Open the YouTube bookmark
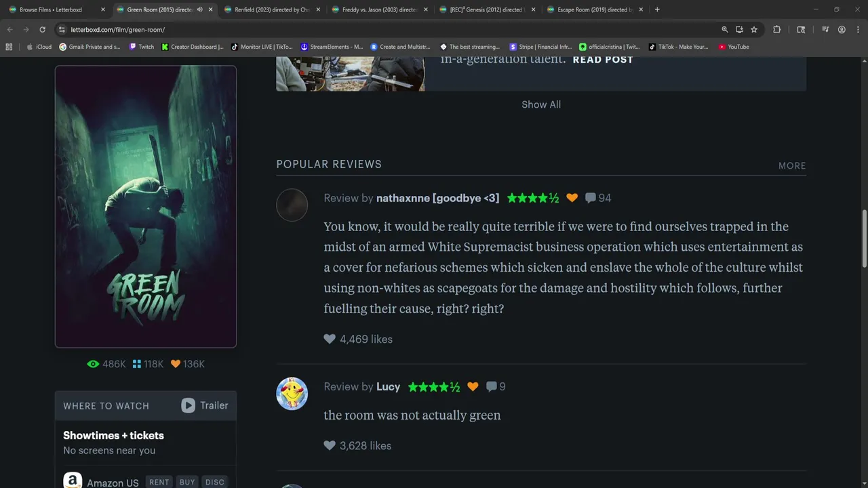This screenshot has width=868, height=488. (x=734, y=47)
